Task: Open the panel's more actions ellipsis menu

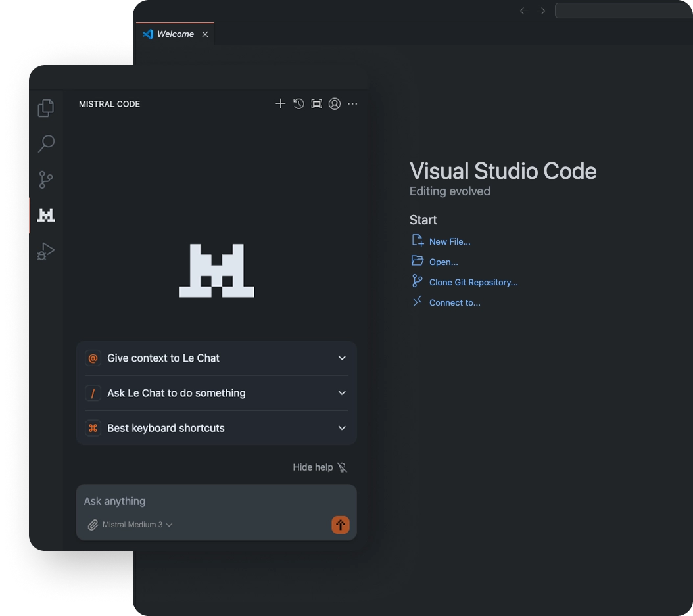Action: click(352, 104)
